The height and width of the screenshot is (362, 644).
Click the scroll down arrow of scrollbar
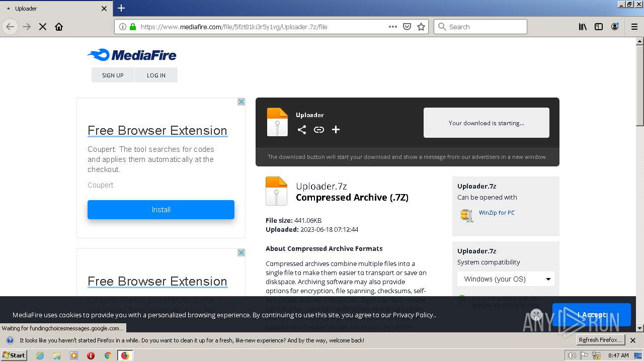640,328
